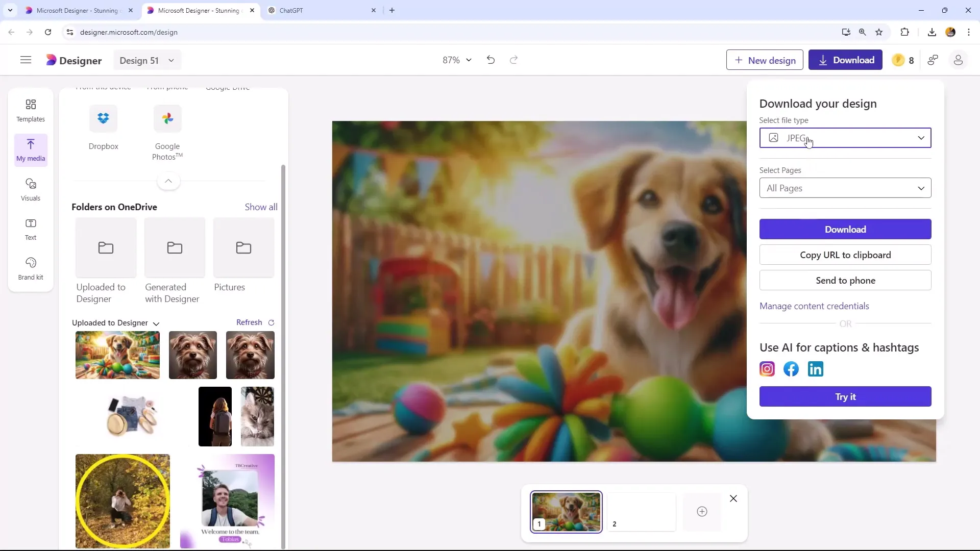Image resolution: width=980 pixels, height=551 pixels.
Task: Expand the Uploaded to Designer filter
Action: (x=156, y=322)
